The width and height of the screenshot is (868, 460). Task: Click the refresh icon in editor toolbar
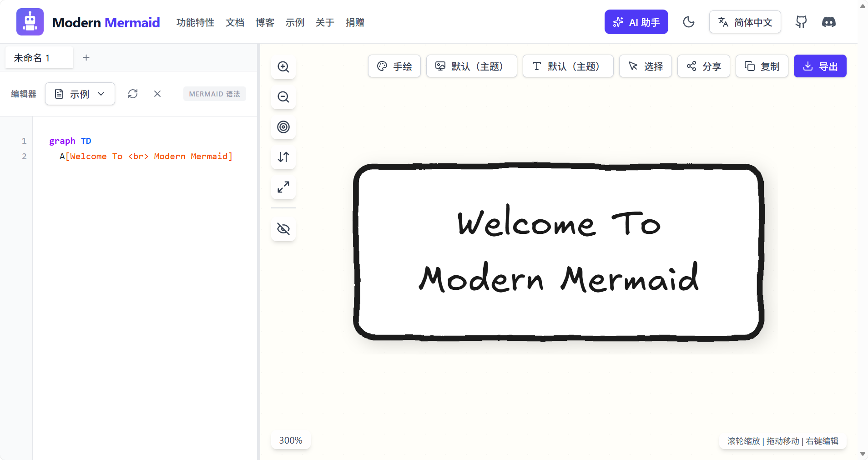coord(133,94)
